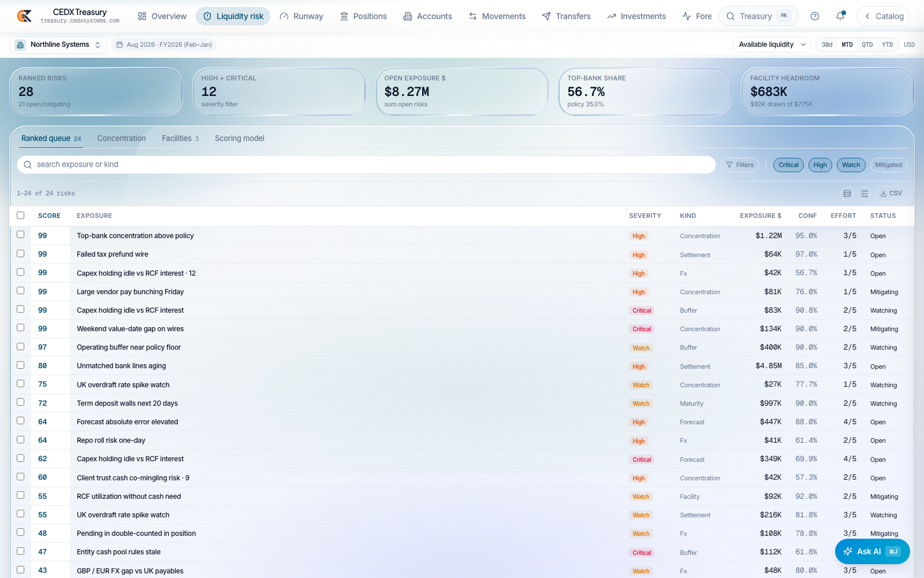Screen dimensions: 924x578
Task: Open the Forecast absolute error elevated row
Action: [462, 422]
